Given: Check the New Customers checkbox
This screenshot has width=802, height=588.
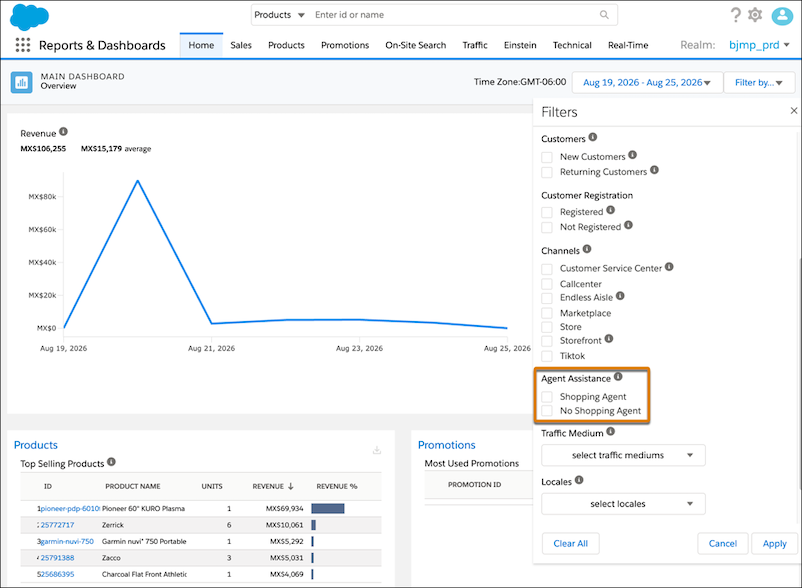Looking at the screenshot, I should (547, 157).
